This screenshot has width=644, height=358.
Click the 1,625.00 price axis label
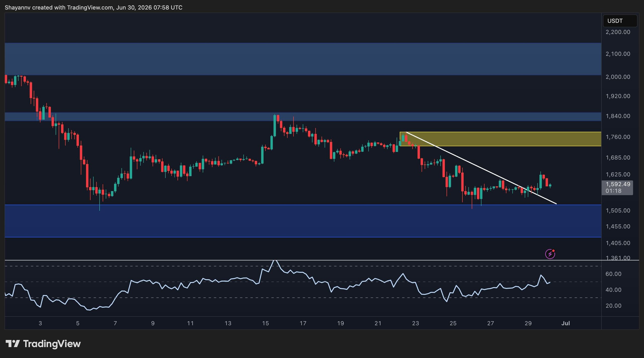click(x=618, y=174)
